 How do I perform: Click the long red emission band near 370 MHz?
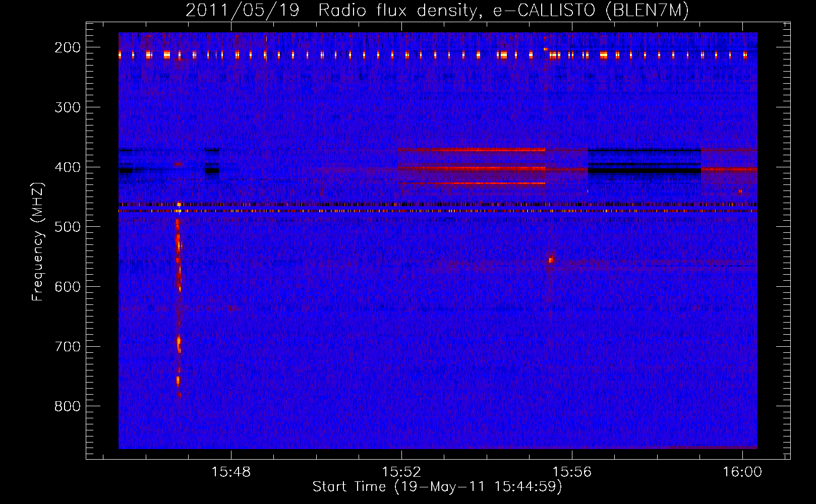click(472, 150)
